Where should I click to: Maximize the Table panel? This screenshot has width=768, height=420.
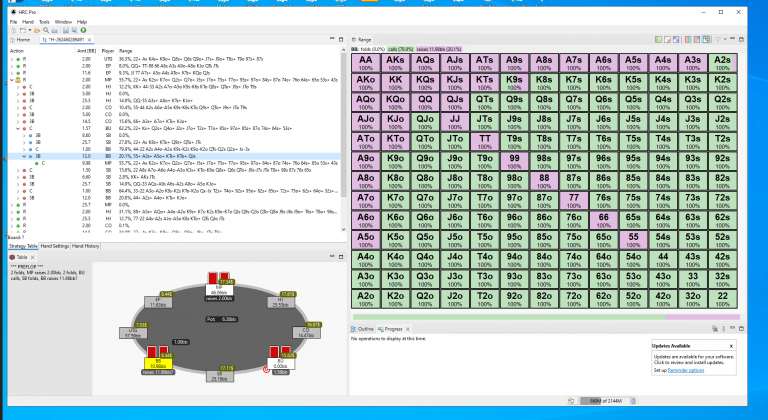(x=341, y=257)
